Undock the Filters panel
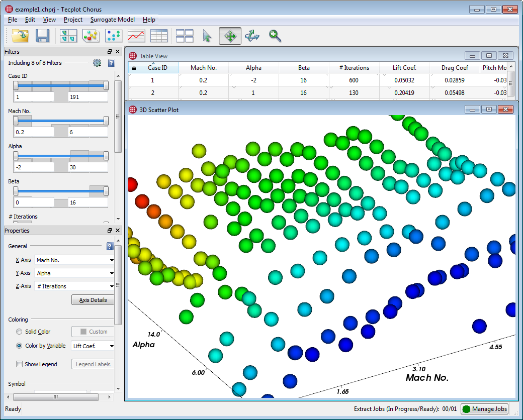 point(110,52)
